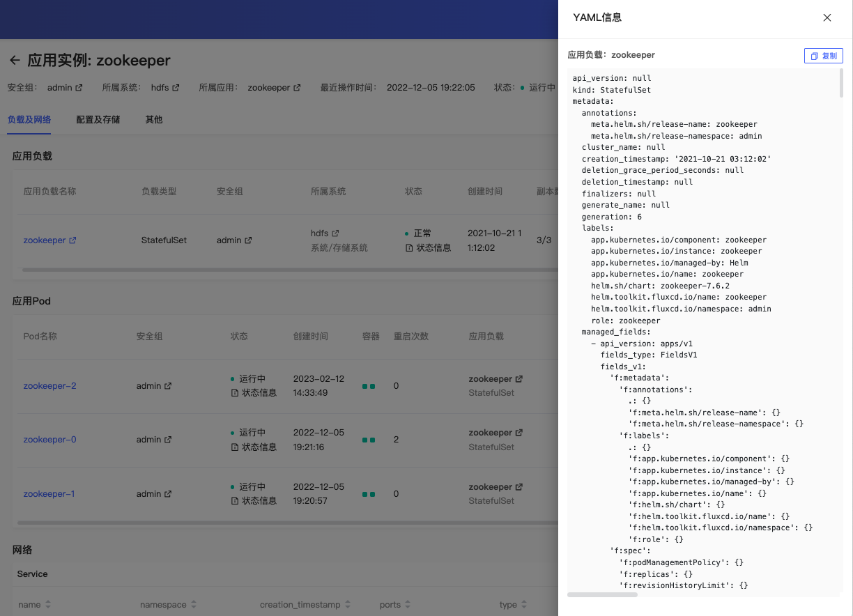Open workload link icon in zookeeper-2 row

pos(518,379)
